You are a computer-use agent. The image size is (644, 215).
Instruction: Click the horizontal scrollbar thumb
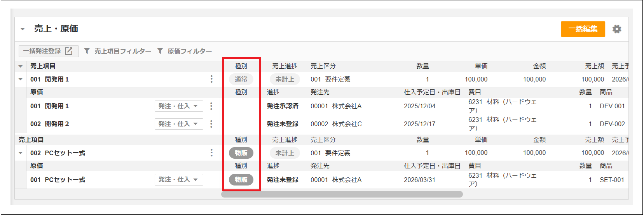tap(342, 194)
